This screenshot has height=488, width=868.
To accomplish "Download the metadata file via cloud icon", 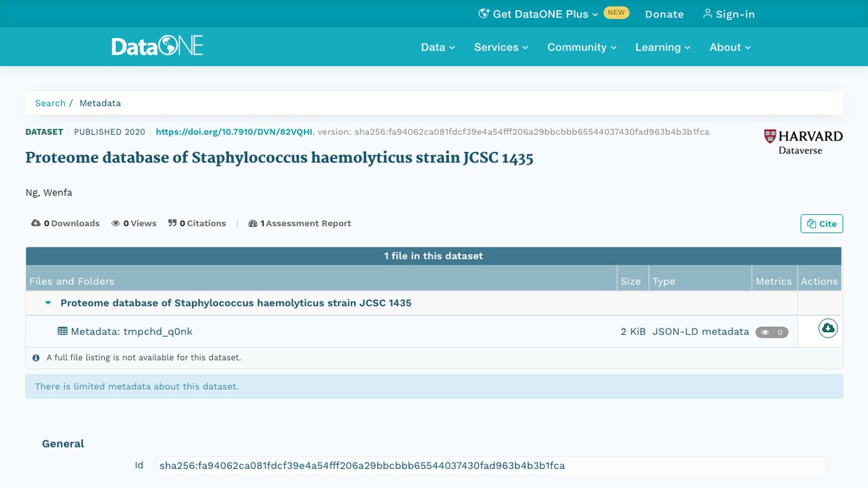I will point(828,328).
